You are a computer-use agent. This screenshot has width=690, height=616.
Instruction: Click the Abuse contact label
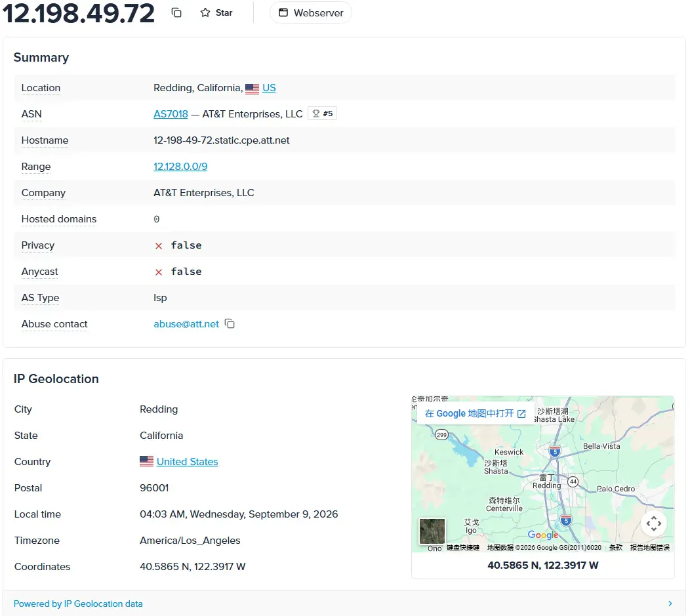point(54,324)
